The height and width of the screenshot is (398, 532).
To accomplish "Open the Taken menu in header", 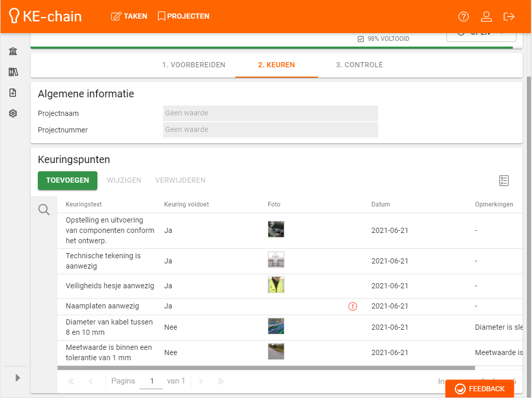I will click(130, 17).
